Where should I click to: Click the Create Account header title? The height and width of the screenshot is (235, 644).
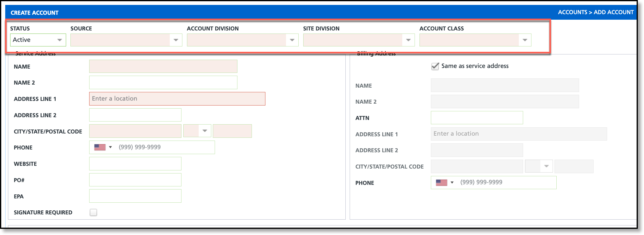click(x=34, y=13)
